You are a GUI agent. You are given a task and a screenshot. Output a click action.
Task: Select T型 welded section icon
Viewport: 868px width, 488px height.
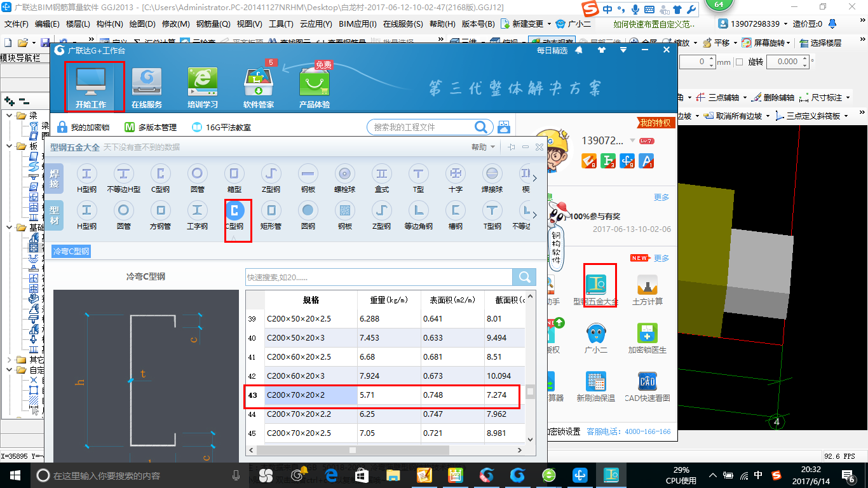coord(418,173)
